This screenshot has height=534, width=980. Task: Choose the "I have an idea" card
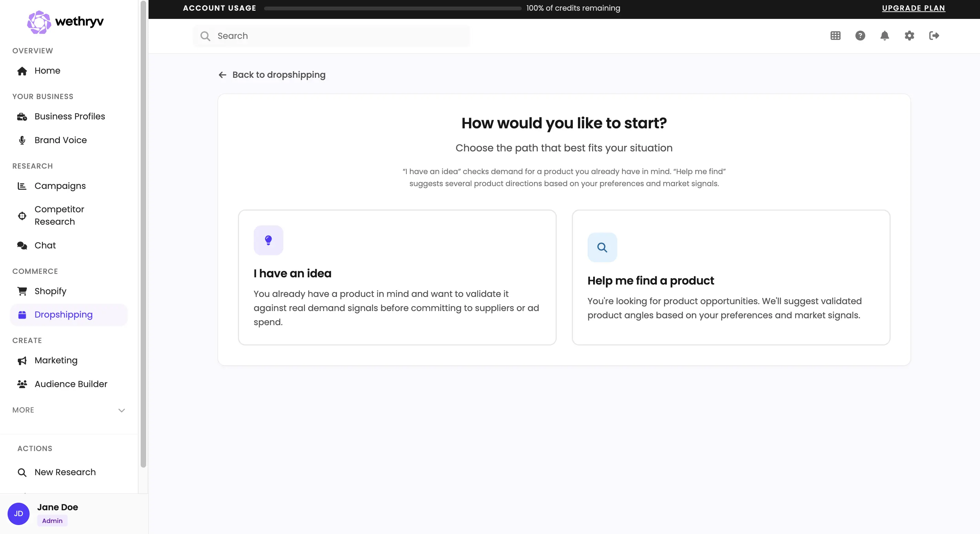tap(397, 277)
